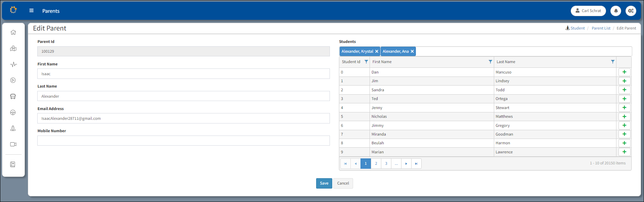Sort by First Name column header
The width and height of the screenshot is (644, 202).
coord(382,62)
